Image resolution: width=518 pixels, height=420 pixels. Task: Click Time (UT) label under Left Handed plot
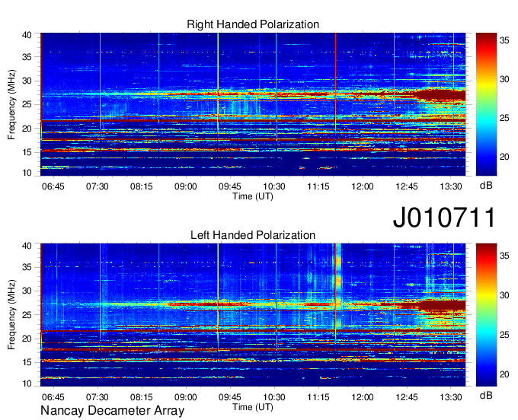pyautogui.click(x=253, y=407)
